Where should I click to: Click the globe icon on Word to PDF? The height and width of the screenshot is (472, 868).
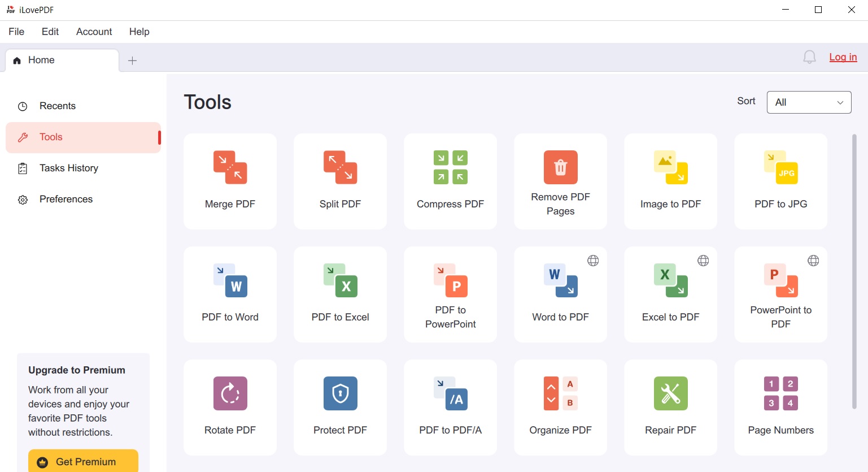coord(593,261)
